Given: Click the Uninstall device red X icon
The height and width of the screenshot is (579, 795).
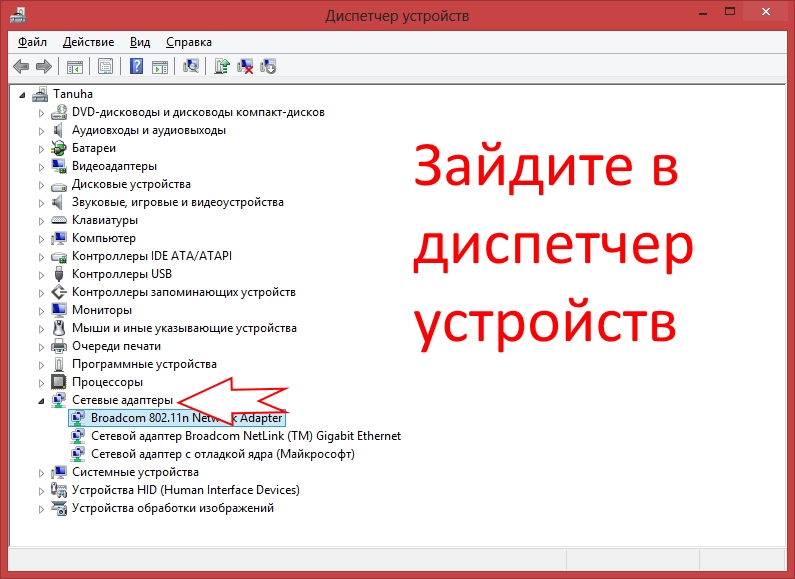Looking at the screenshot, I should click(x=245, y=66).
